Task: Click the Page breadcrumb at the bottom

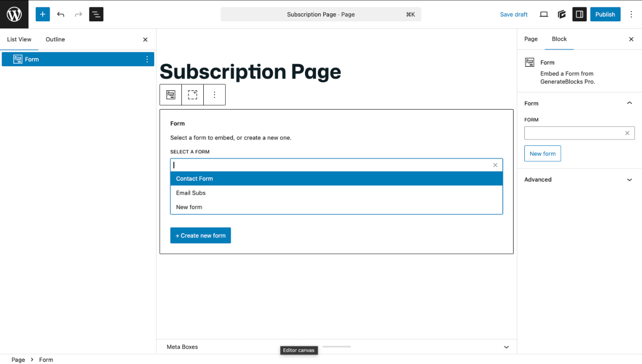Action: coord(18,360)
